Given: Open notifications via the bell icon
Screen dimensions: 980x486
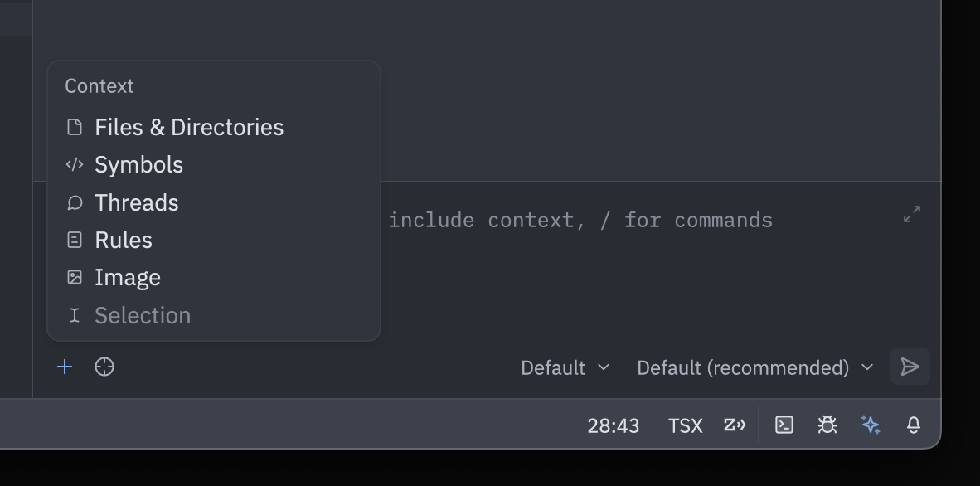Looking at the screenshot, I should tap(913, 425).
